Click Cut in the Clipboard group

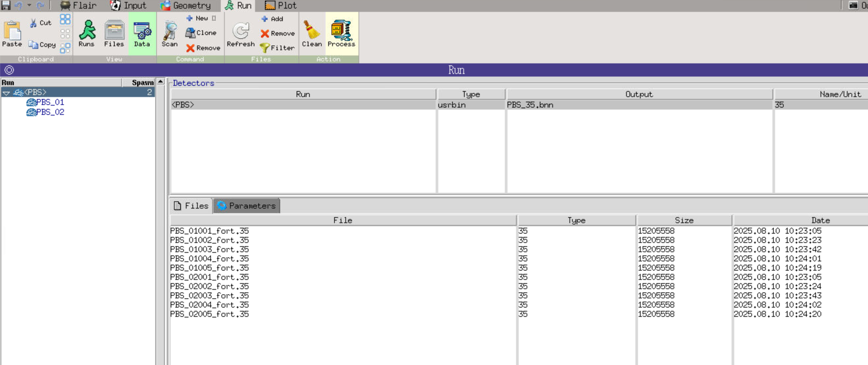click(x=41, y=23)
